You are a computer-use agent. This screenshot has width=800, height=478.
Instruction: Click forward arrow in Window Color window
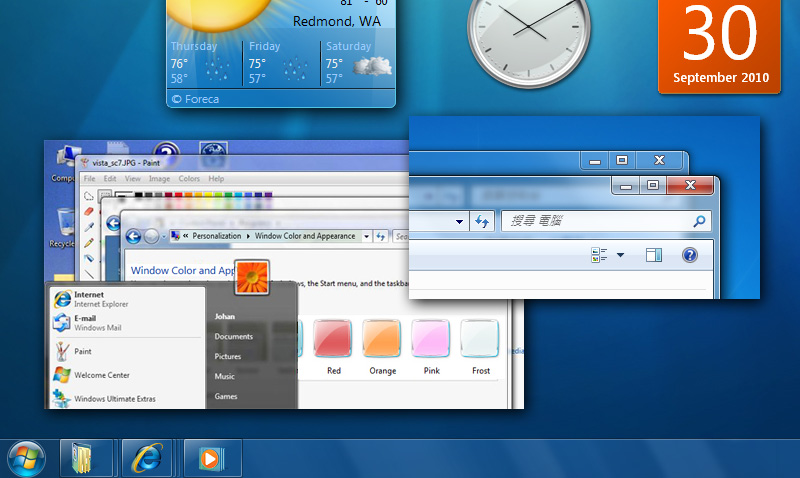click(x=152, y=236)
